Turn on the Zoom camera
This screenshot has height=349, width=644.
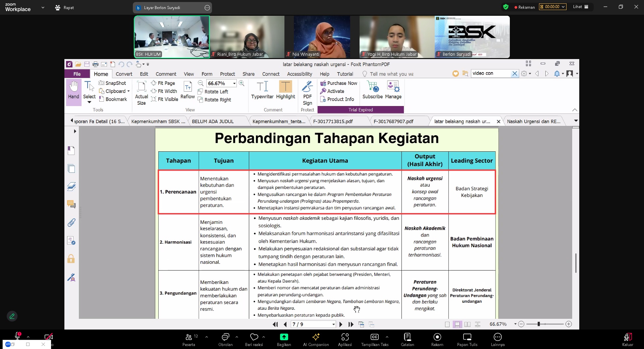click(x=48, y=337)
